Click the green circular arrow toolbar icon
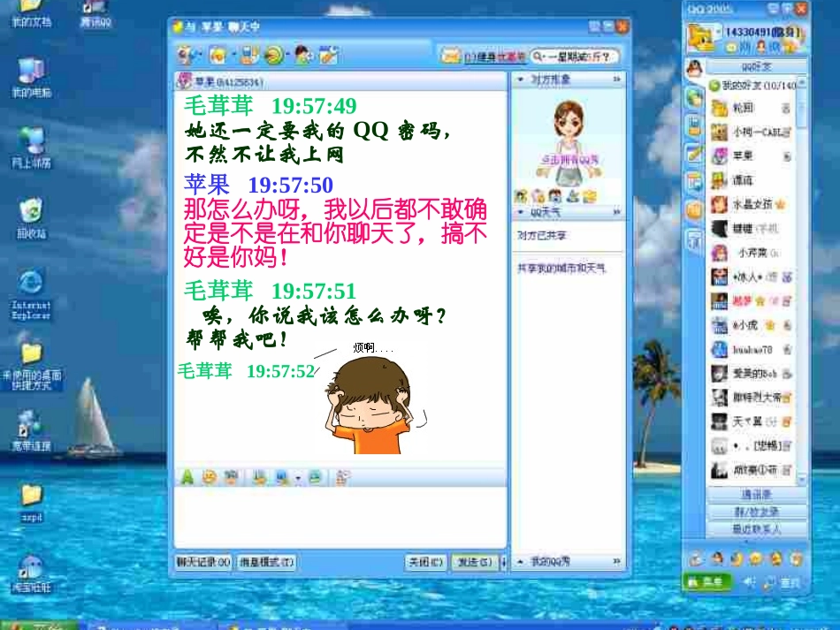 274,55
